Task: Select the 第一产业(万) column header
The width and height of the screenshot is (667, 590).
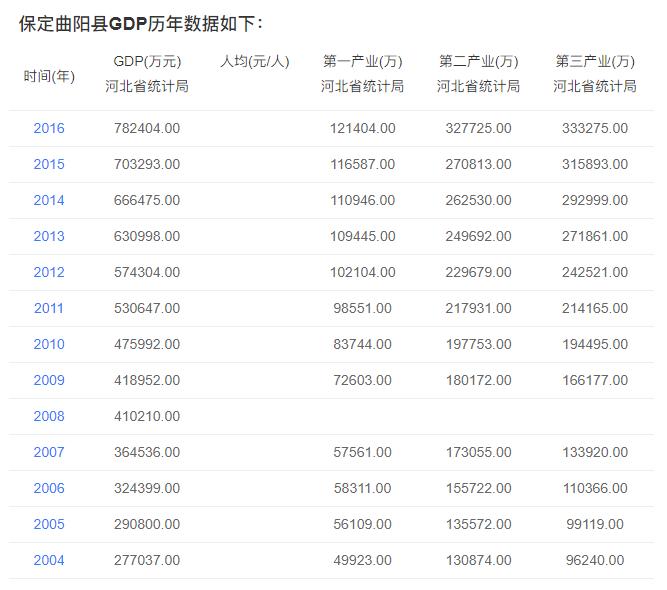Action: [362, 62]
